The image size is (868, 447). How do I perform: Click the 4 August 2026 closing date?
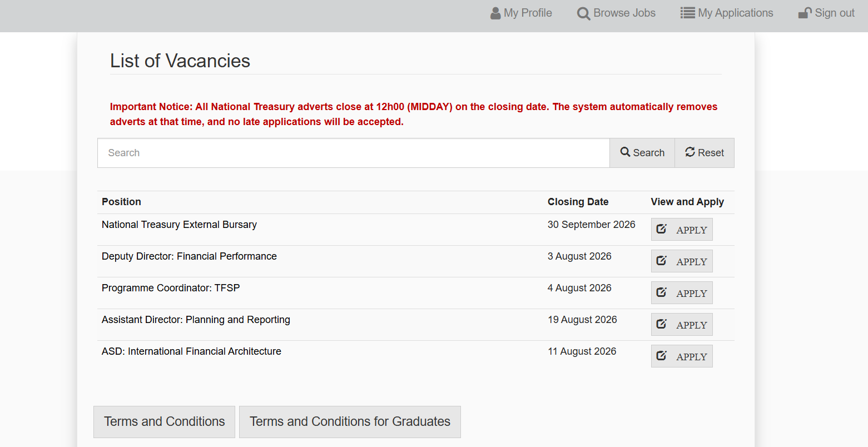pyautogui.click(x=579, y=288)
